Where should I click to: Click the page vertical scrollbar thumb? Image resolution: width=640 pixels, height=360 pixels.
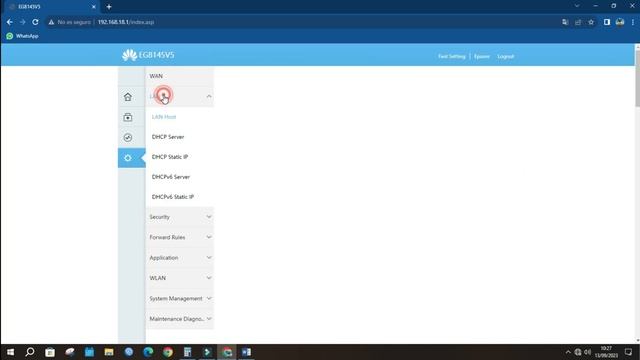(637, 78)
